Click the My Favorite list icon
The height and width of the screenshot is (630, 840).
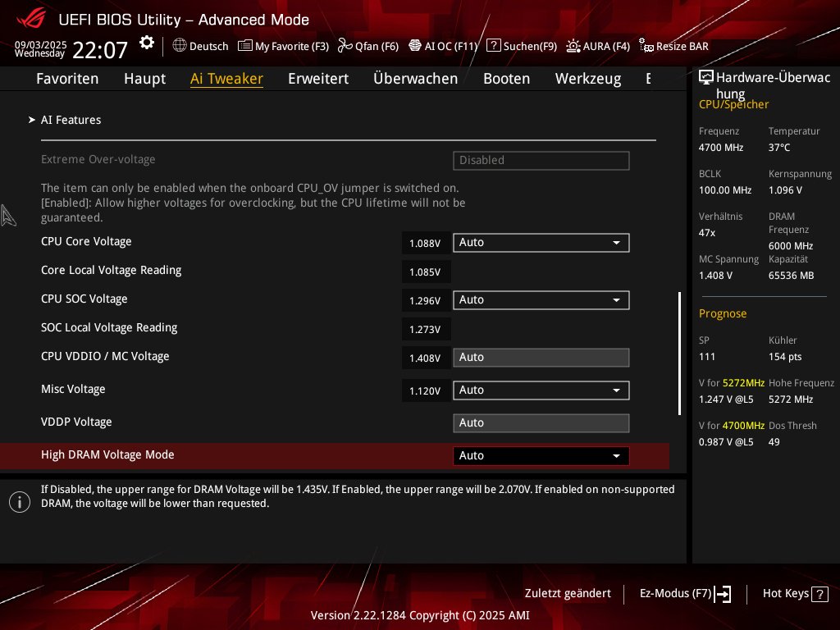point(244,46)
